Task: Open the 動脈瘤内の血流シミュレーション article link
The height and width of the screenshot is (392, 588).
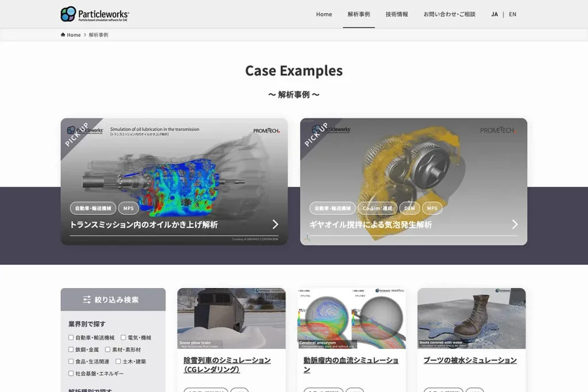Action: click(x=351, y=364)
